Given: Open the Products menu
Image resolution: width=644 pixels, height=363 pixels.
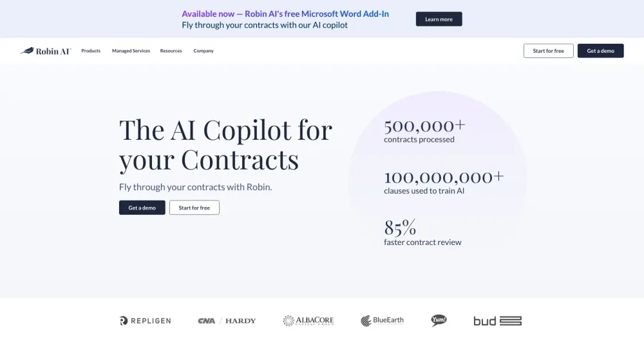Looking at the screenshot, I should [91, 51].
